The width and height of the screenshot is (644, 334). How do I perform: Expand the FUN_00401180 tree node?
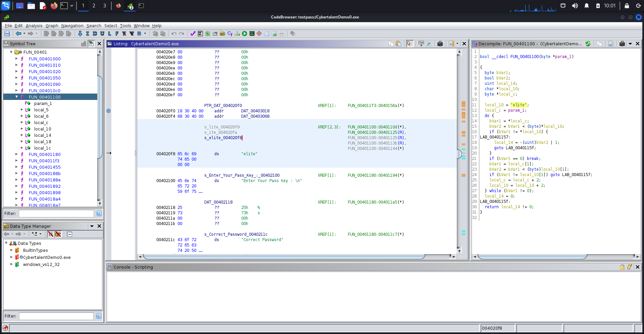[16, 154]
